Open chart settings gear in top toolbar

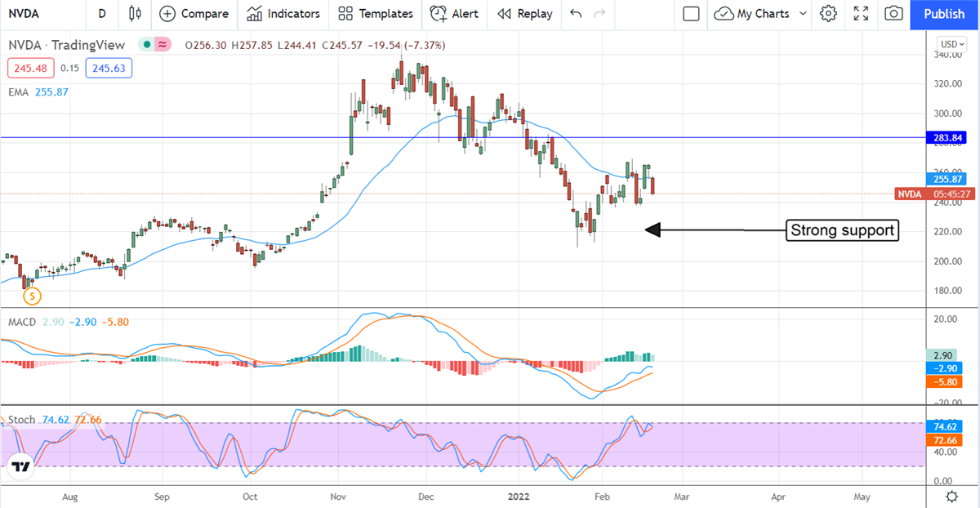pyautogui.click(x=828, y=14)
